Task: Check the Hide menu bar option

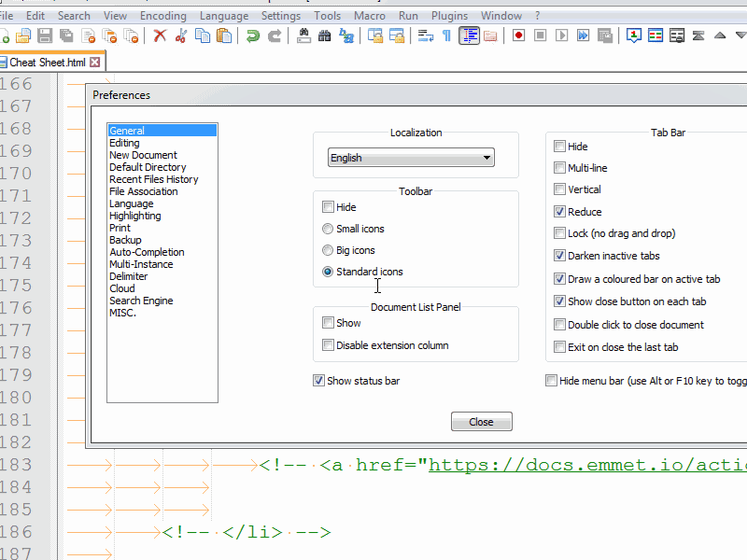Action: click(x=551, y=381)
